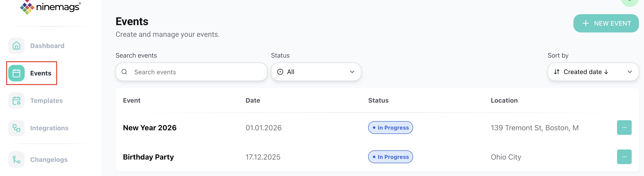Click the Changelogs branch icon
The width and height of the screenshot is (644, 176).
[x=16, y=160]
